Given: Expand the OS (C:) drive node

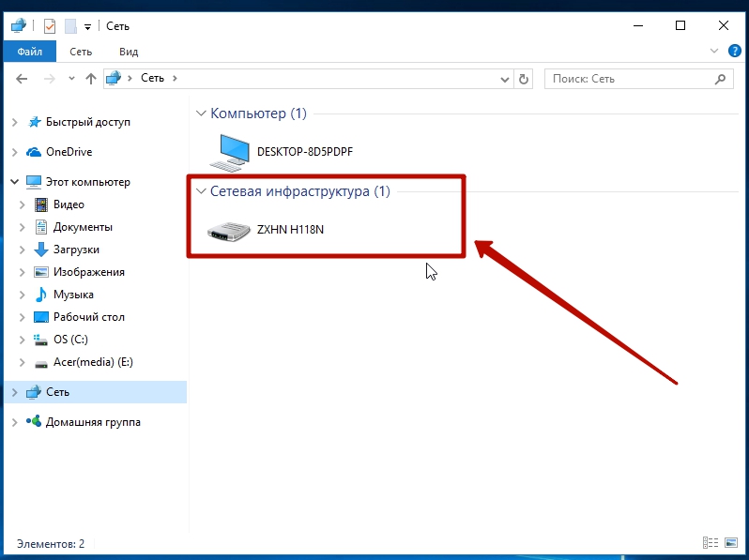Looking at the screenshot, I should tap(22, 340).
